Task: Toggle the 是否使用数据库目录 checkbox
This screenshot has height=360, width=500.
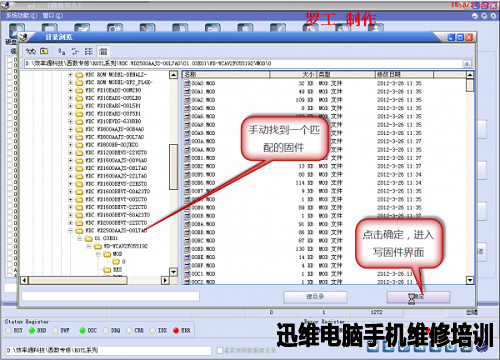Action: point(220,350)
